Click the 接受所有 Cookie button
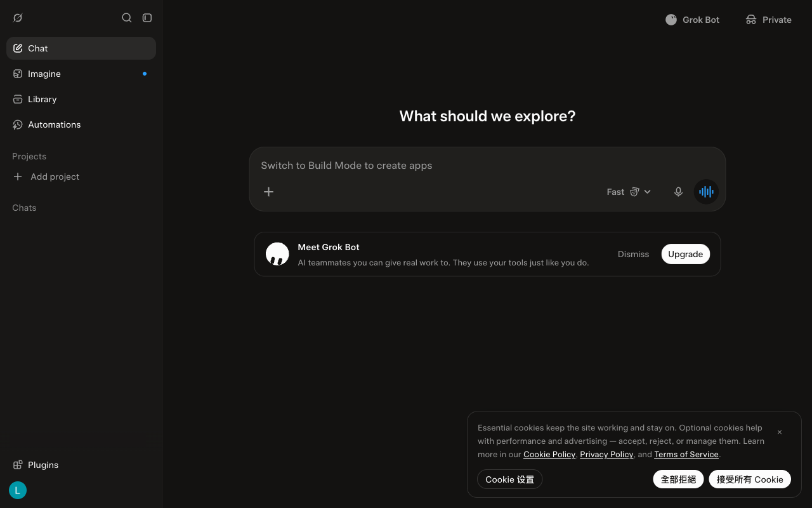 750,479
